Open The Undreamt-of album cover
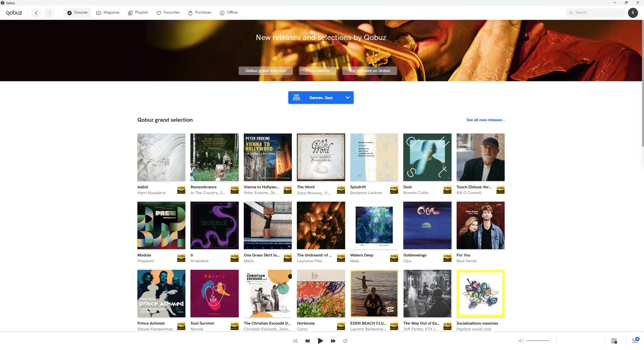 321,226
